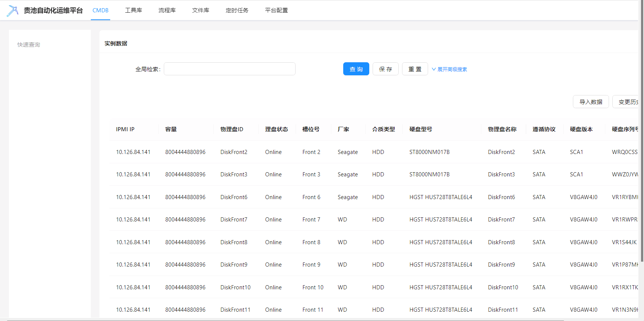Viewport: 644px width, 321px height.
Task: Switch to the 工具库 tab
Action: tap(134, 10)
